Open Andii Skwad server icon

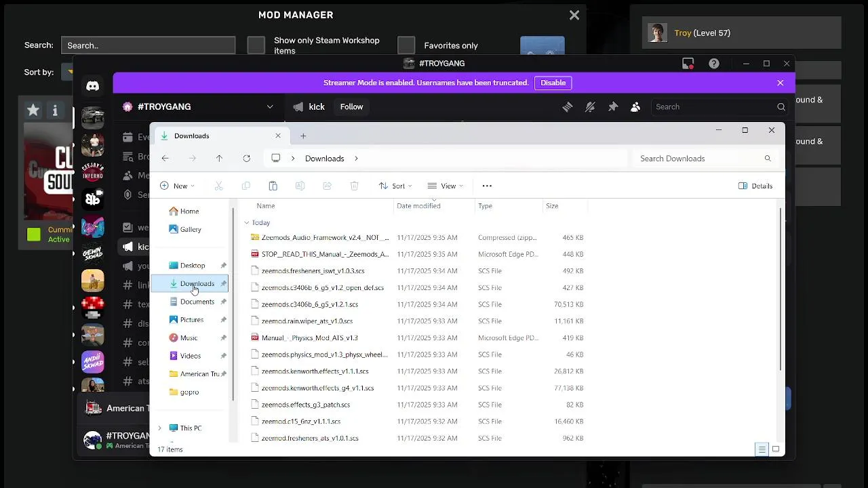click(x=93, y=361)
